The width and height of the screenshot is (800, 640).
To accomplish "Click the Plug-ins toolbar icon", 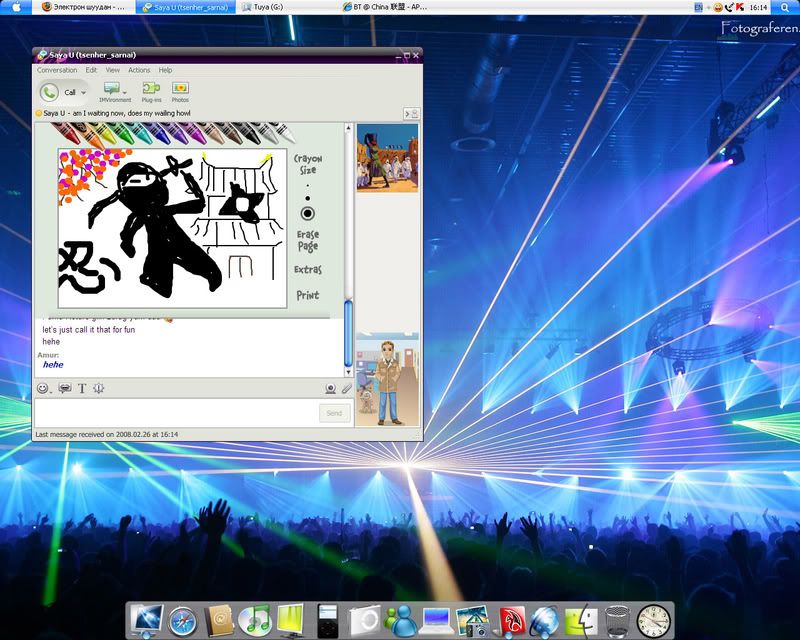I will tap(151, 92).
